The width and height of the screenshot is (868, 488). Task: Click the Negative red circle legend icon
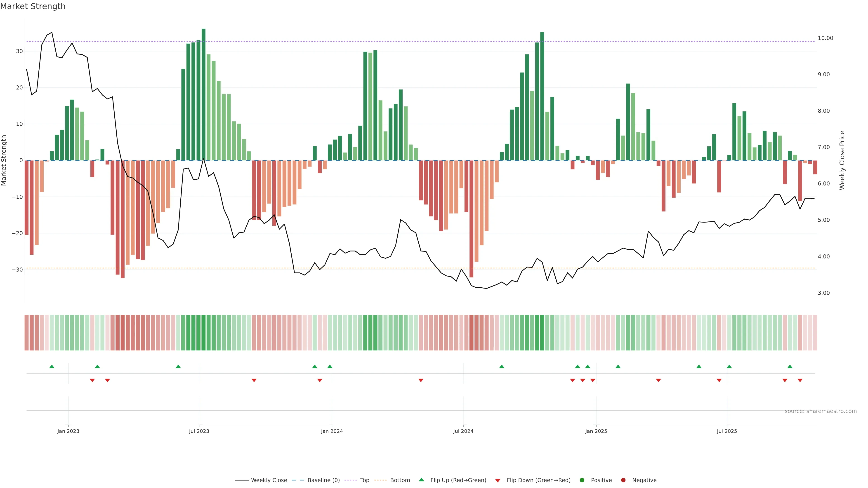click(623, 480)
